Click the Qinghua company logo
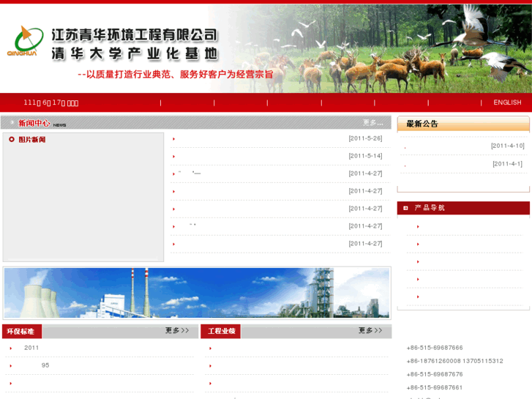This screenshot has height=399, width=532. pos(26,41)
